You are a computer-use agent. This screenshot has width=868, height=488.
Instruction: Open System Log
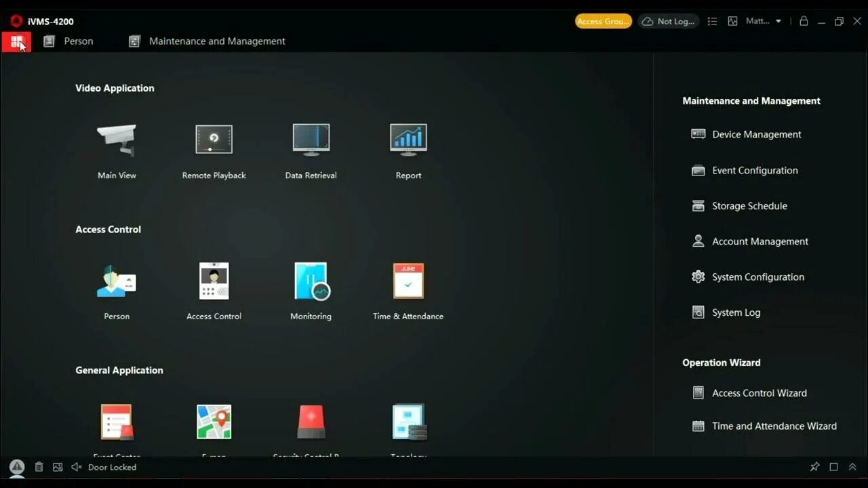pos(726,312)
